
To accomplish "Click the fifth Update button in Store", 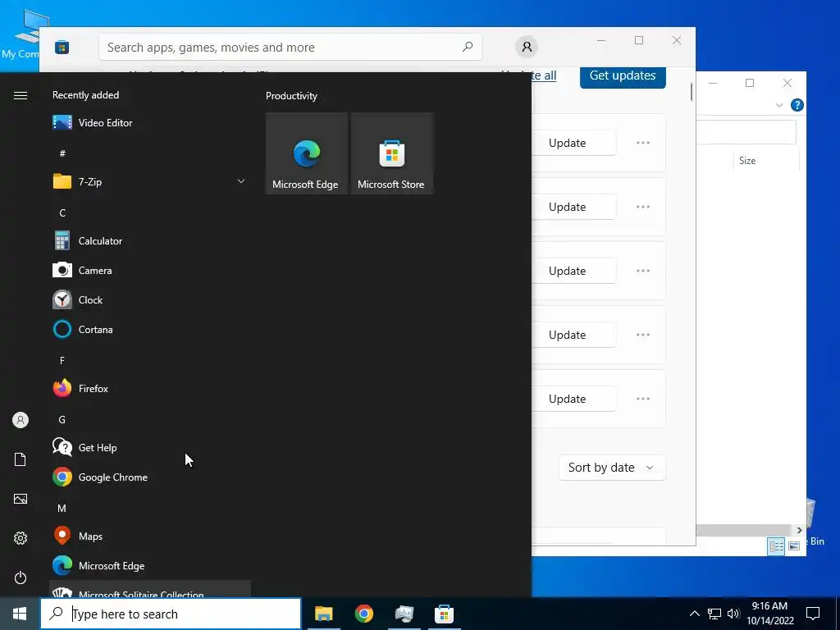I will tap(573, 399).
